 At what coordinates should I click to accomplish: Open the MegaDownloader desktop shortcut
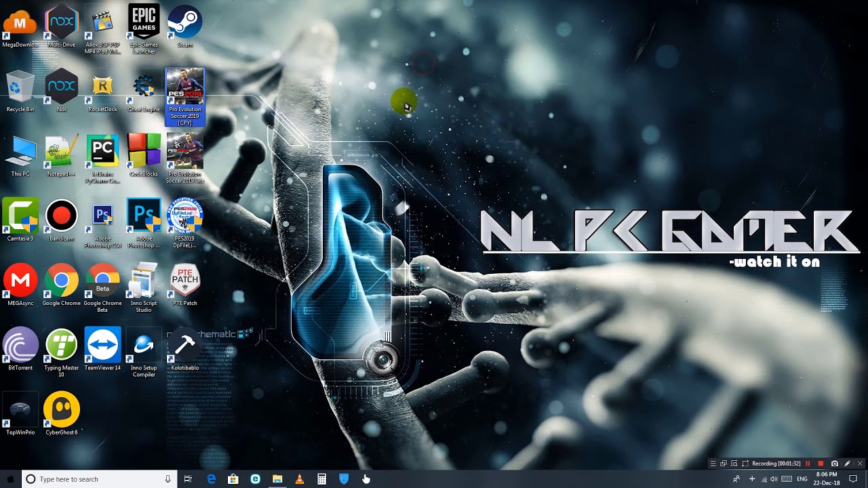click(20, 27)
